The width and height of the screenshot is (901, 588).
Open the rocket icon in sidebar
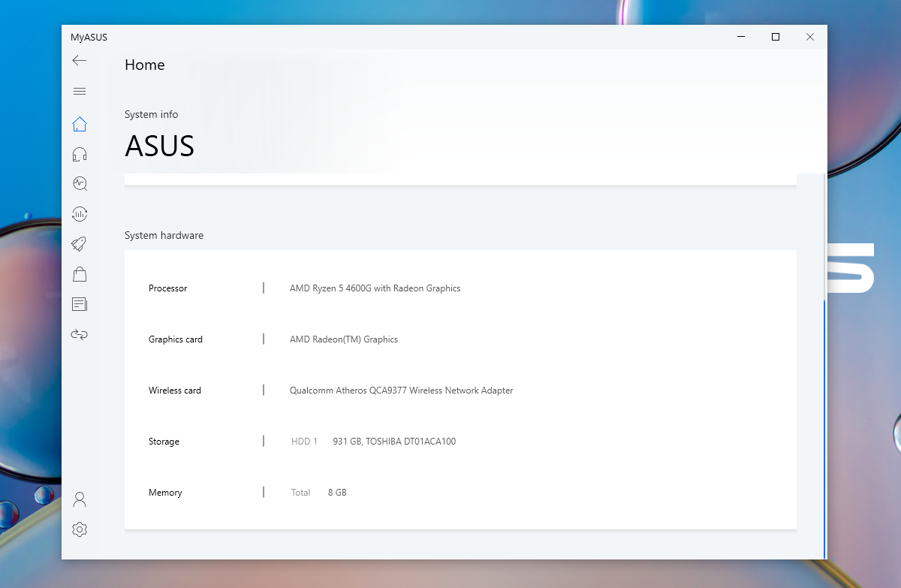click(80, 244)
